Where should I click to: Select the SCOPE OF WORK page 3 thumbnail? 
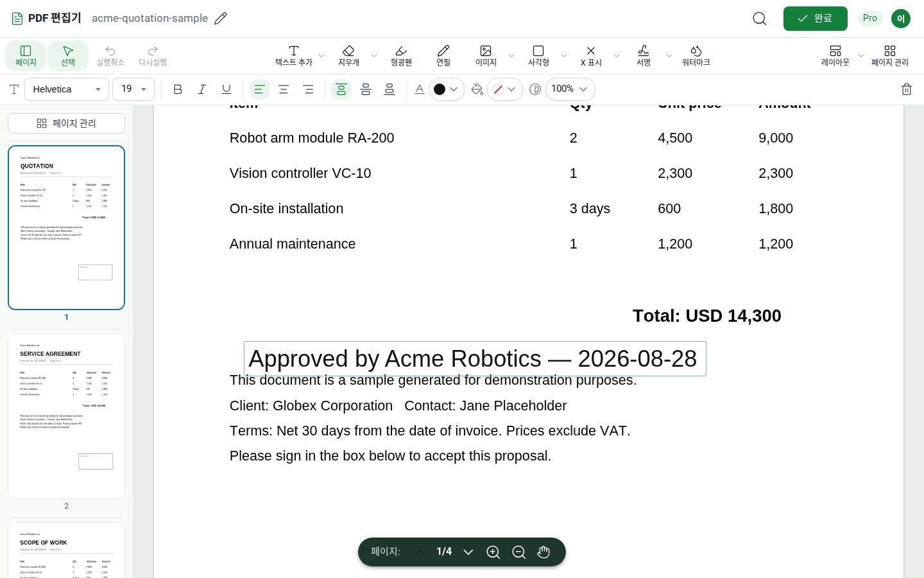tap(66, 550)
